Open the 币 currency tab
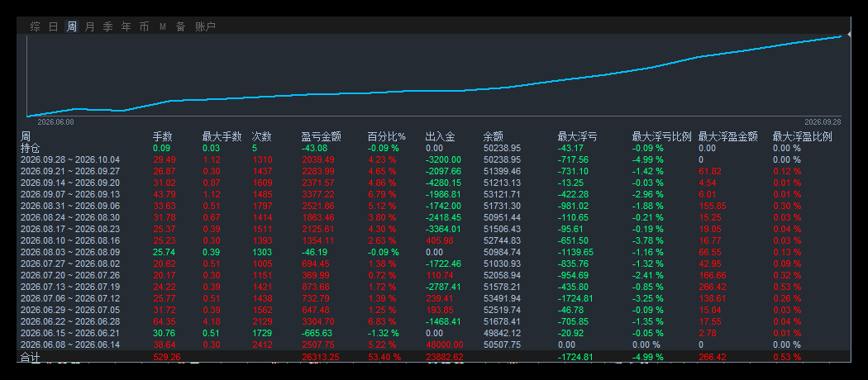This screenshot has width=868, height=380. 145,26
